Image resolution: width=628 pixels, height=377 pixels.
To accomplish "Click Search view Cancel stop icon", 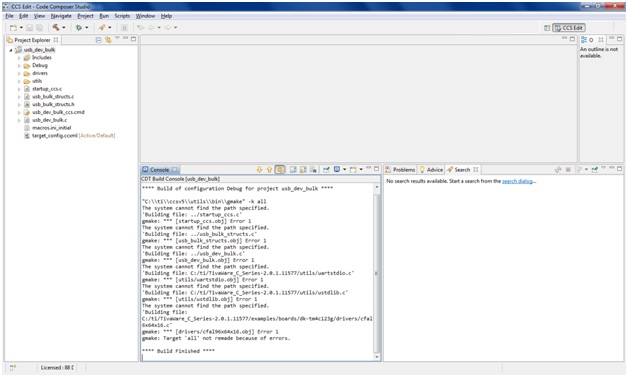I will [x=568, y=170].
